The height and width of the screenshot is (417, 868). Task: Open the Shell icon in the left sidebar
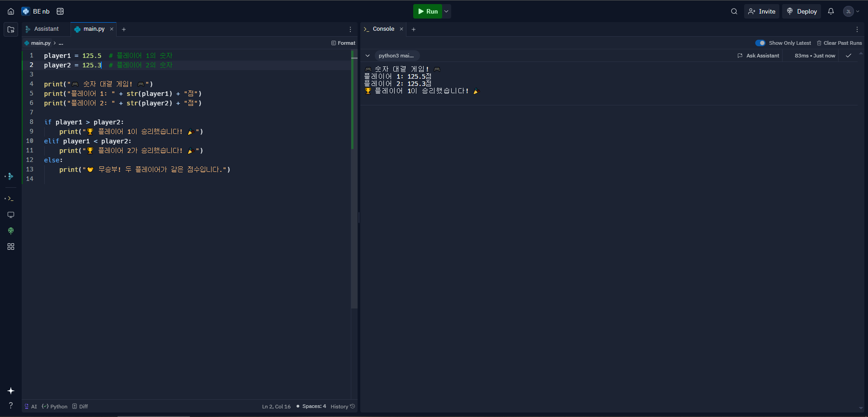click(10, 199)
